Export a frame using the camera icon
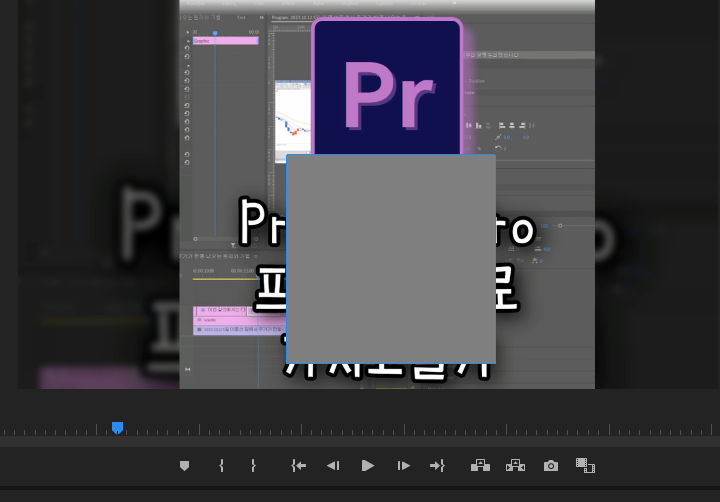The width and height of the screenshot is (720, 502). (551, 466)
